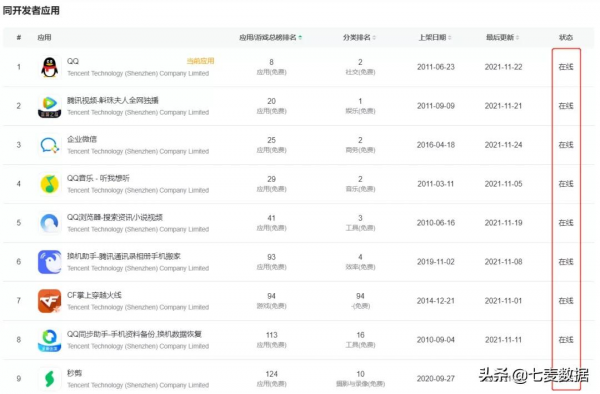Click overall rank 113 for QQ同步助手
The height and width of the screenshot is (394, 600).
(x=271, y=335)
